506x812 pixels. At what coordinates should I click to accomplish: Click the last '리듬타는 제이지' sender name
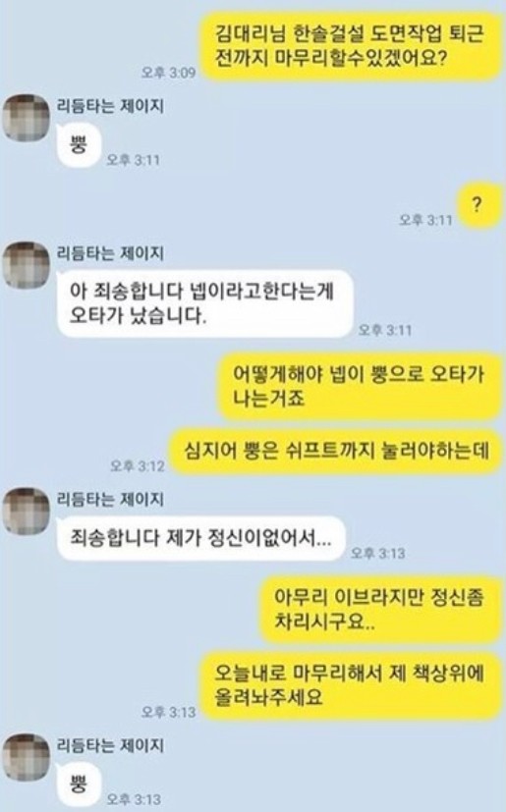pos(110,745)
